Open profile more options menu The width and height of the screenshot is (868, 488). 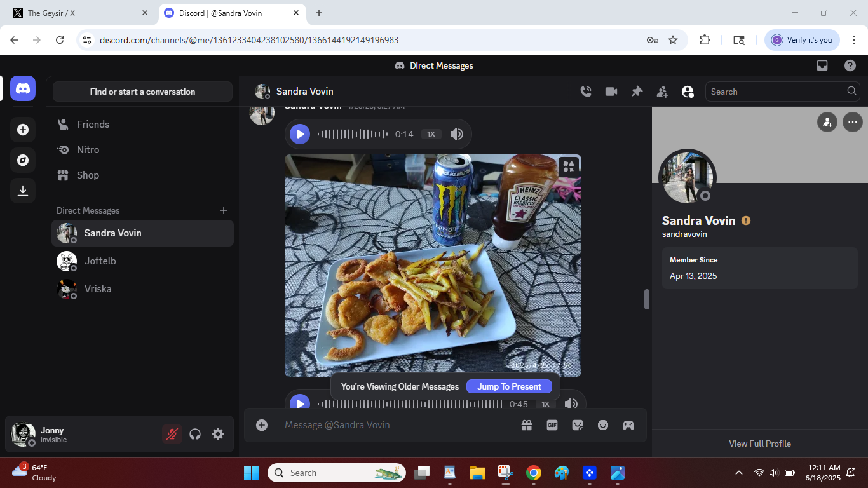853,122
